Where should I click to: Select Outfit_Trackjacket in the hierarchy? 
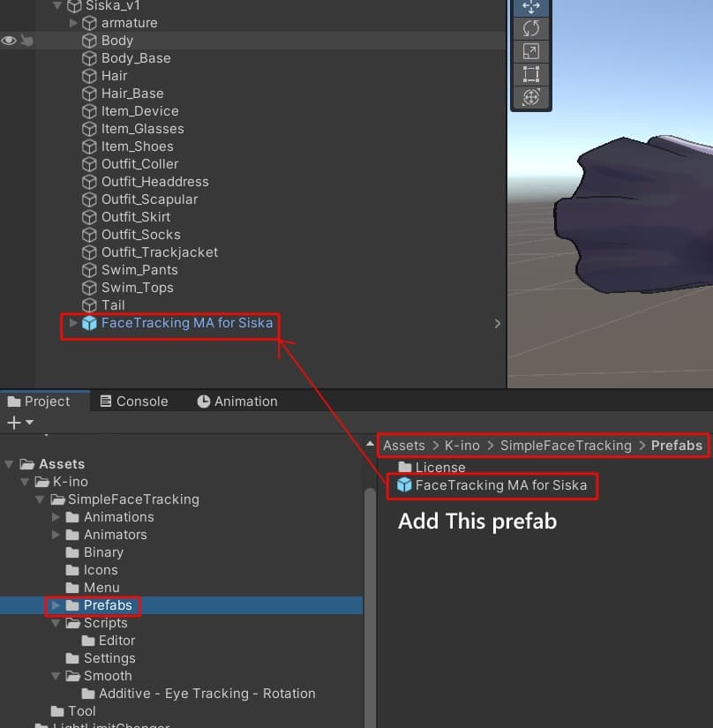159,252
